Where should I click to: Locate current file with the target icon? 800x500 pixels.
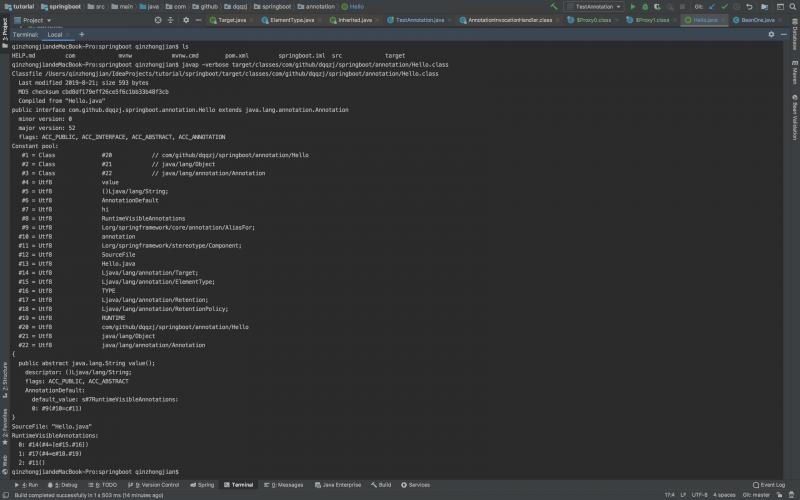coord(158,20)
